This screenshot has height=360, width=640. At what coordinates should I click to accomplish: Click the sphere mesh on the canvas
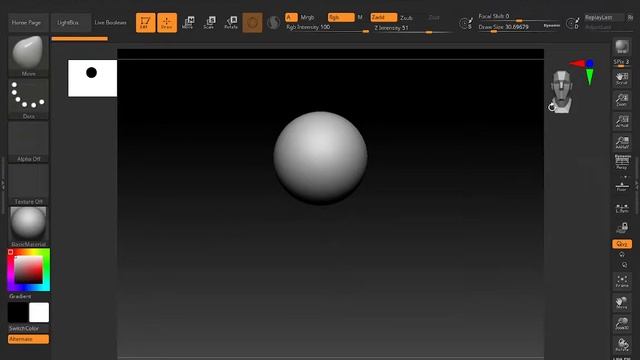(320, 158)
